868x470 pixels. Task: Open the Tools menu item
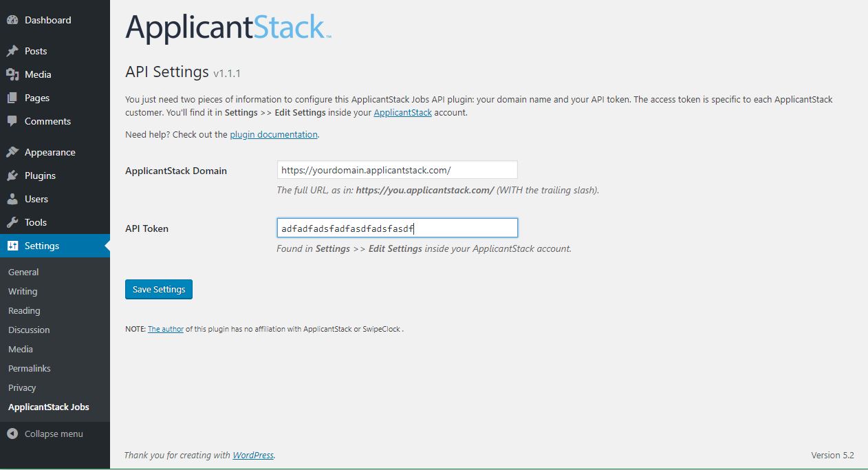pos(55,222)
